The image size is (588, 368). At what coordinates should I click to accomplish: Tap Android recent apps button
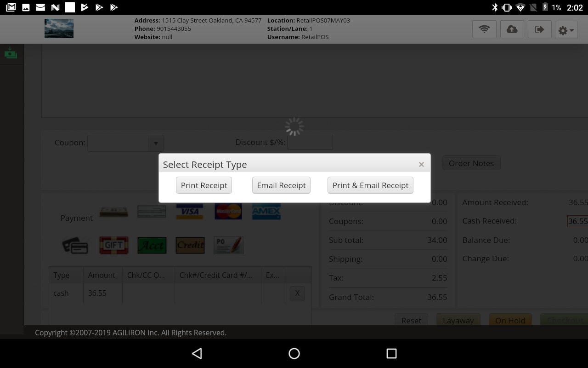click(x=391, y=353)
